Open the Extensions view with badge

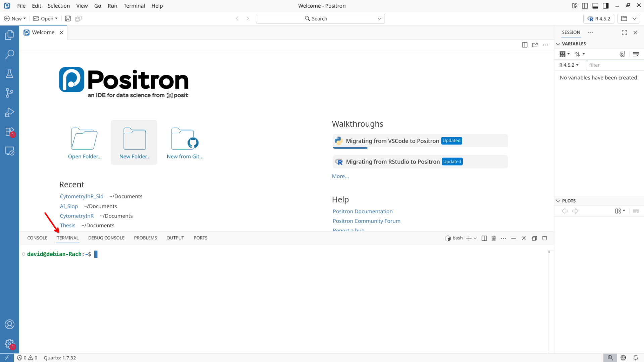click(x=9, y=132)
